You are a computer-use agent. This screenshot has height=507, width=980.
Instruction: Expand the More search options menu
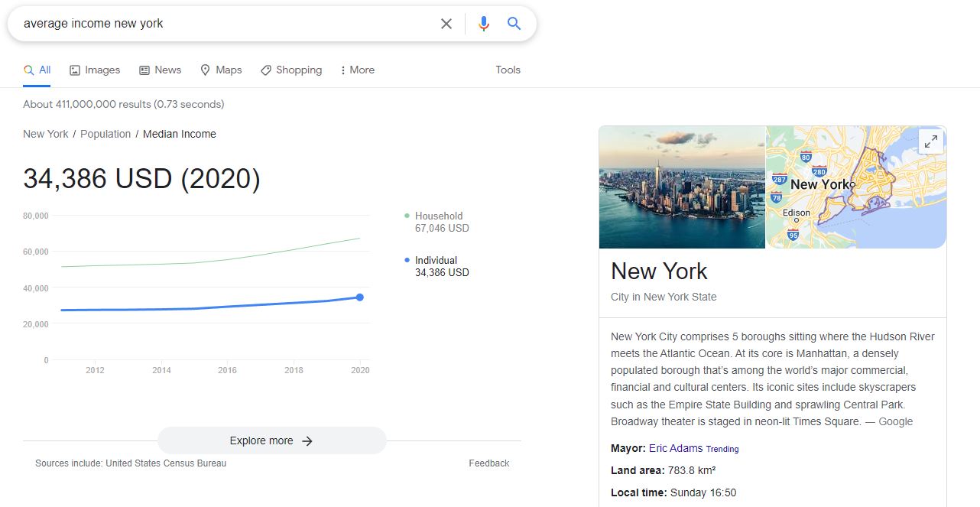(357, 70)
